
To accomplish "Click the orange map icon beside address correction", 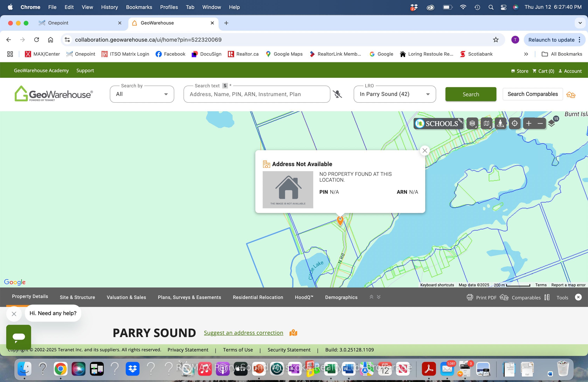I will (293, 333).
